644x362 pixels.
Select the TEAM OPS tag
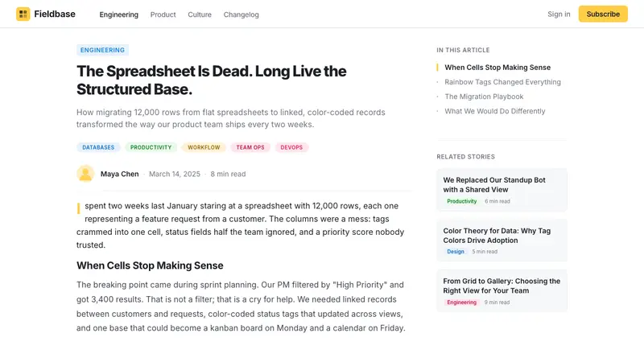[x=250, y=147]
